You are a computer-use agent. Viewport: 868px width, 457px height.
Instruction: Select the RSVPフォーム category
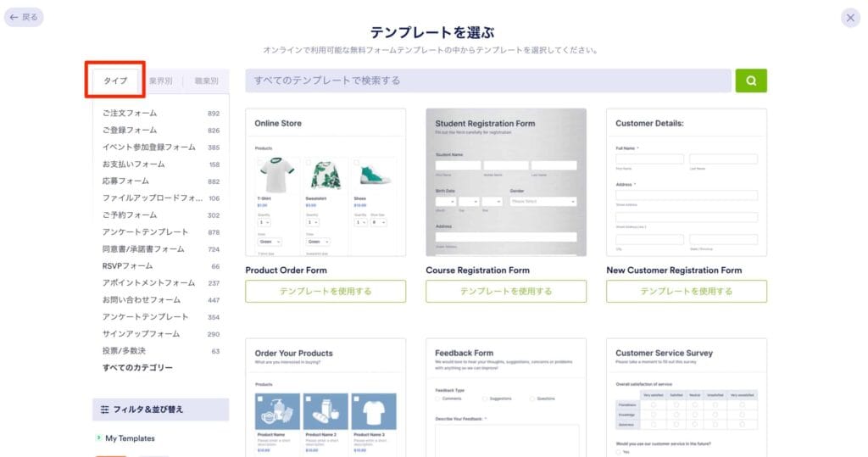[160, 266]
